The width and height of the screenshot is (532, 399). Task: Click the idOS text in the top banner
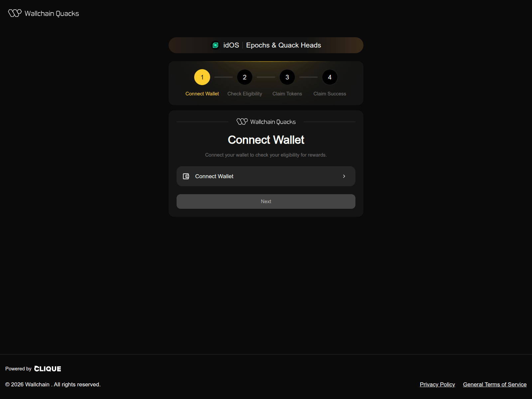232,45
